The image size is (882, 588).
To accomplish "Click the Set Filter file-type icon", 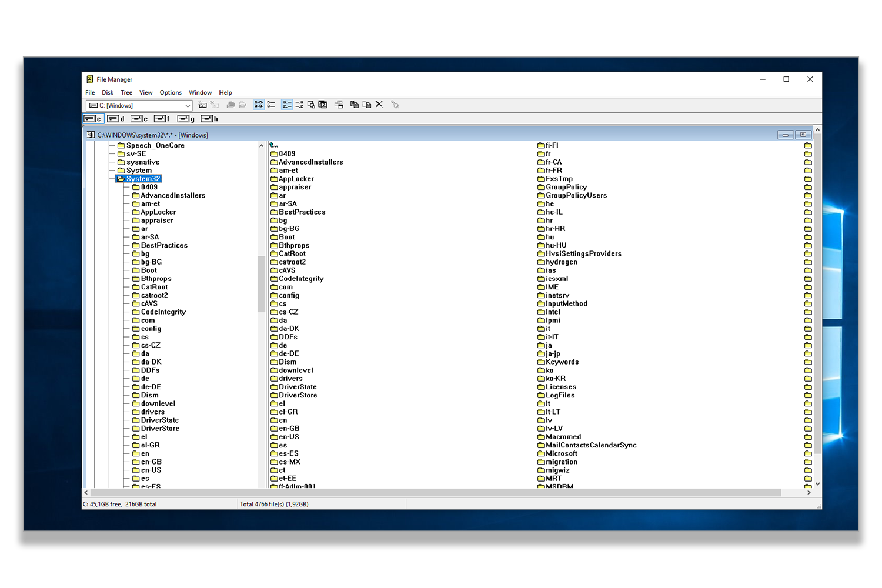I will click(311, 104).
